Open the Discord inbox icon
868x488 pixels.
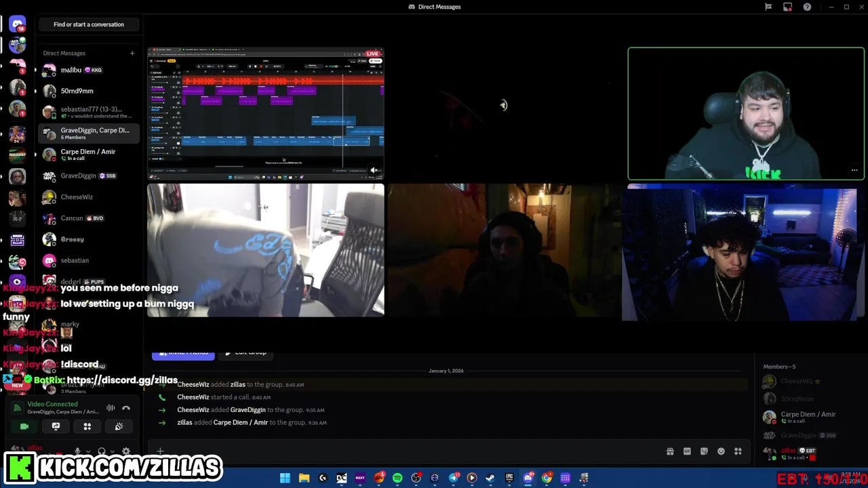click(787, 7)
